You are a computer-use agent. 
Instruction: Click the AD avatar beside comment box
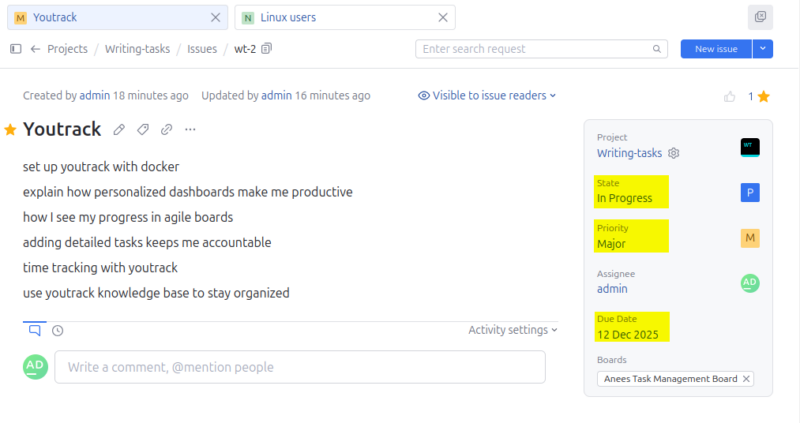pos(35,367)
